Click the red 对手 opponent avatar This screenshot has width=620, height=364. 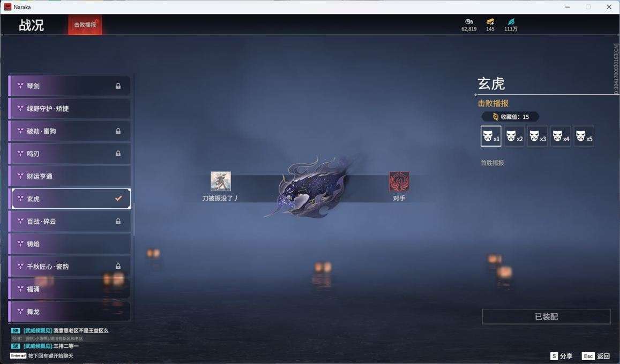point(399,181)
